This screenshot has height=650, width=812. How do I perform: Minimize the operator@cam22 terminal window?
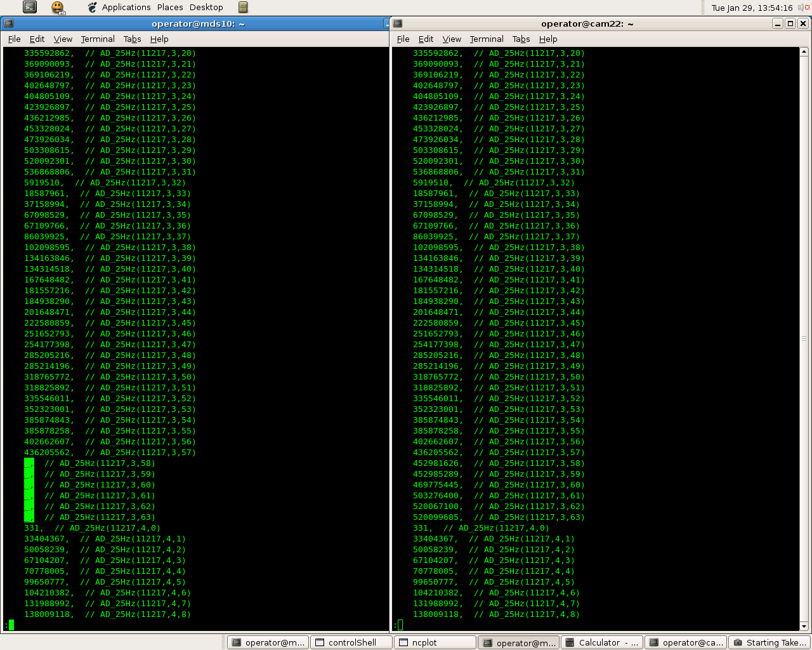pos(778,23)
